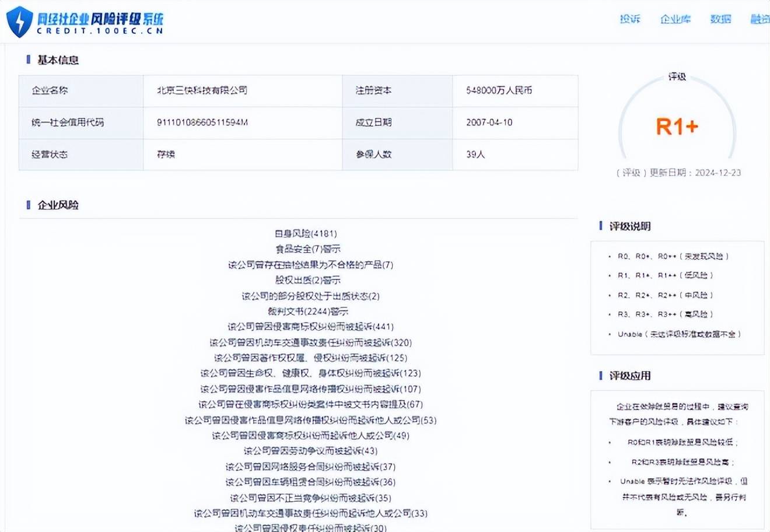Click motor vehicle accident sued line (320)
770x532 pixels.
(x=310, y=342)
